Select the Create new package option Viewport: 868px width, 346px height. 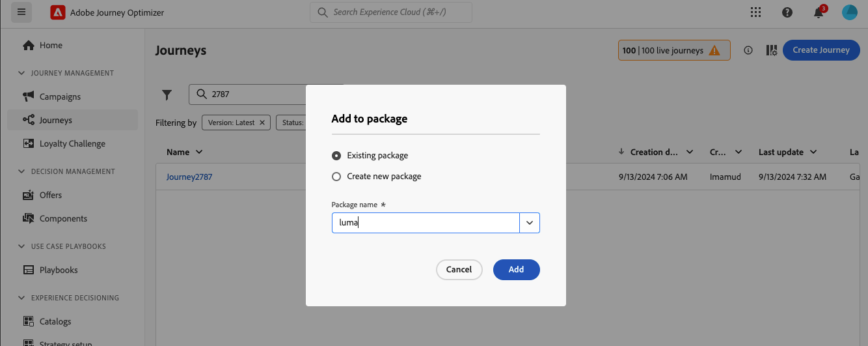click(x=336, y=177)
